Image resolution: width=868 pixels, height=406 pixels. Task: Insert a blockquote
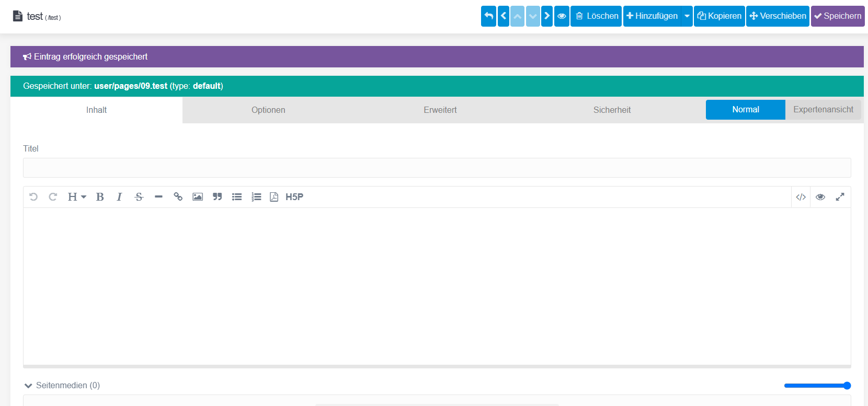[x=218, y=197]
